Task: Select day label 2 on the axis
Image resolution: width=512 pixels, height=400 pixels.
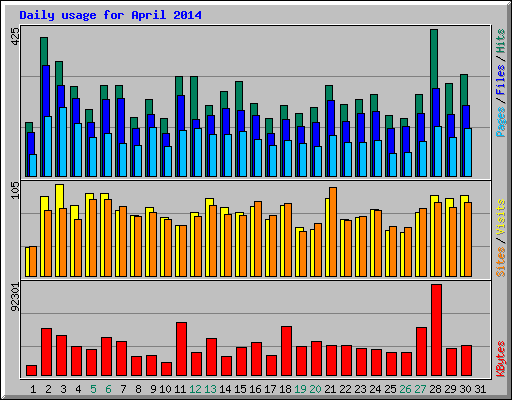Action: (48, 389)
